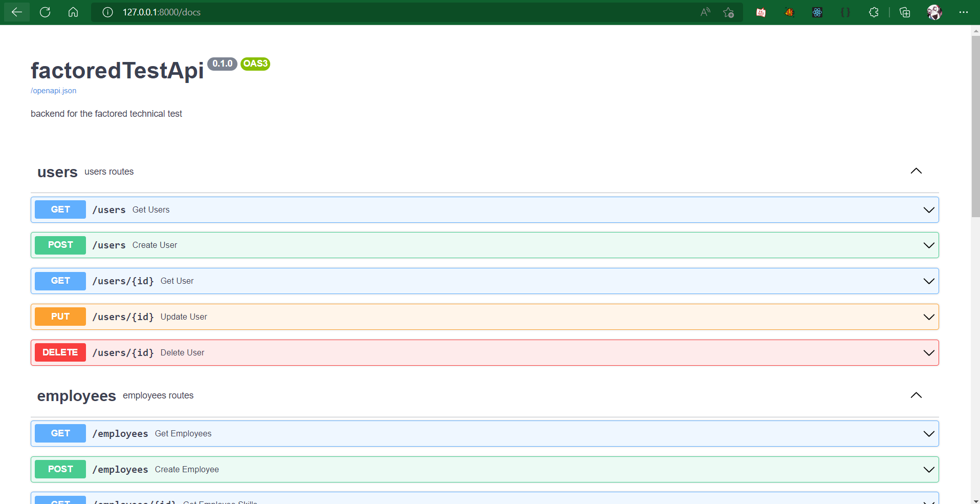Viewport: 980px width, 504px height.
Task: Click the DELETE badge for Delete User
Action: pyautogui.click(x=60, y=352)
